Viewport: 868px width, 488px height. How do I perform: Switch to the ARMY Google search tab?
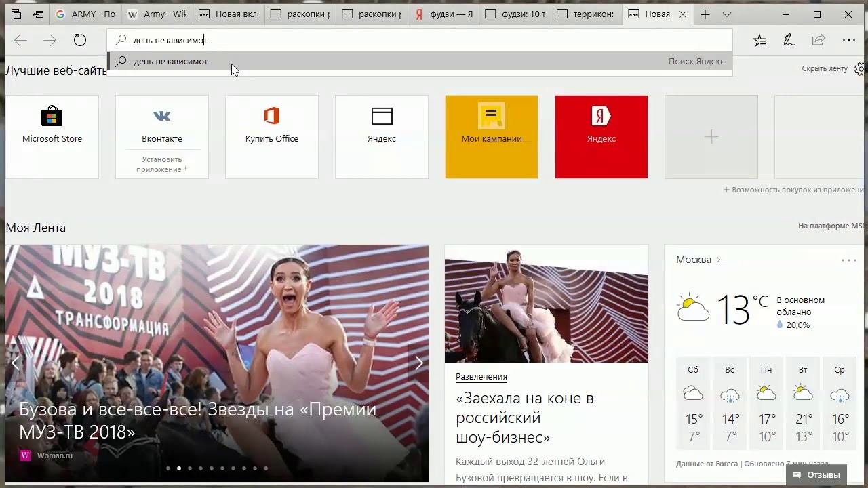(85, 14)
